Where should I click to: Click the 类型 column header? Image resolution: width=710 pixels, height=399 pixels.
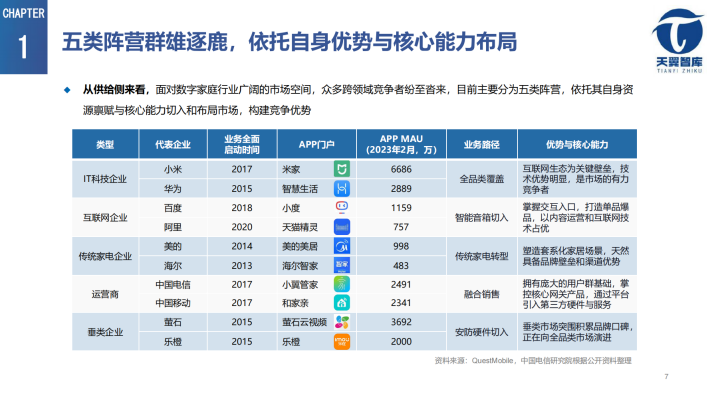105,144
